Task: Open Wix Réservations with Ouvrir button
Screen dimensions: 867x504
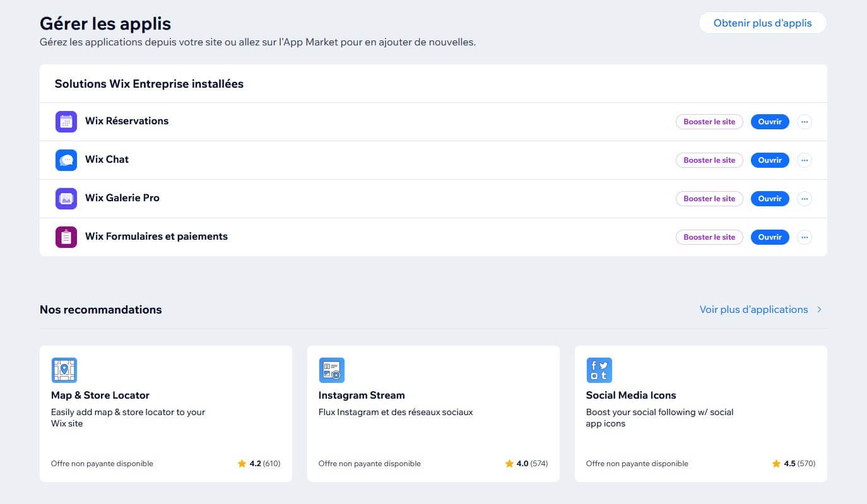Action: (770, 122)
